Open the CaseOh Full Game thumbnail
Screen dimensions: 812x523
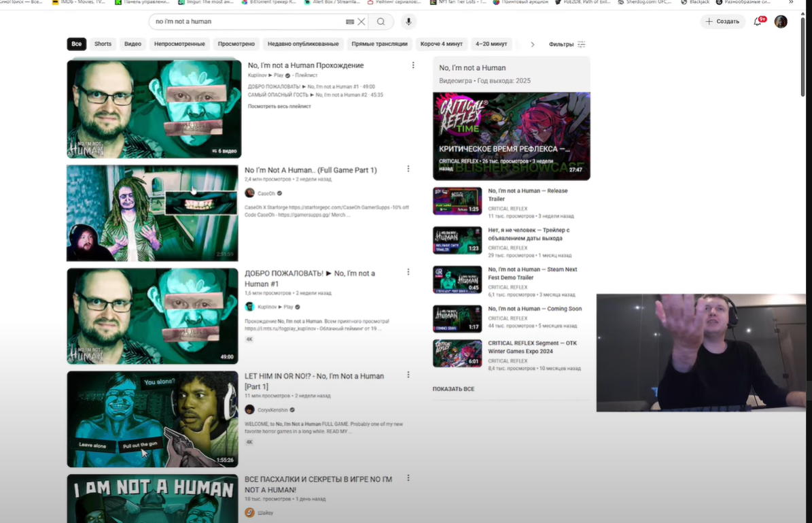pyautogui.click(x=152, y=213)
